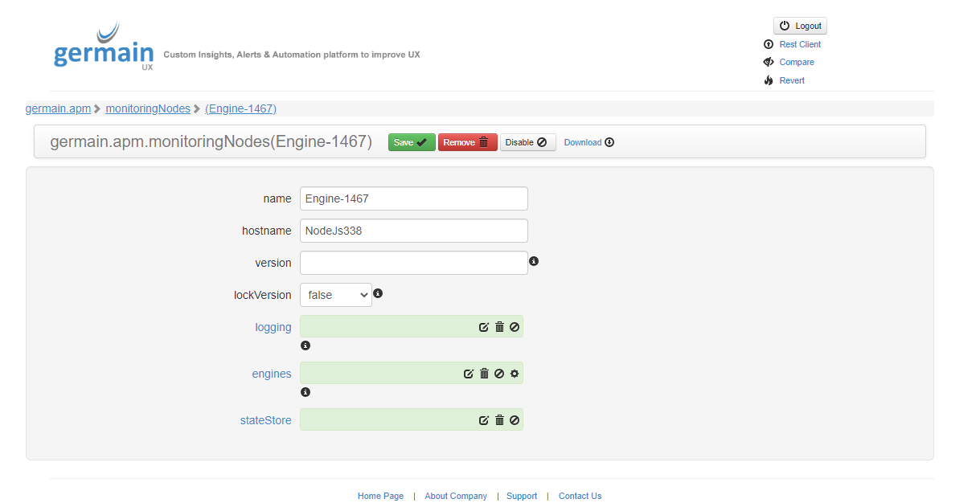This screenshot has width=980, height=503.
Task: Click the green Save button
Action: (x=411, y=142)
